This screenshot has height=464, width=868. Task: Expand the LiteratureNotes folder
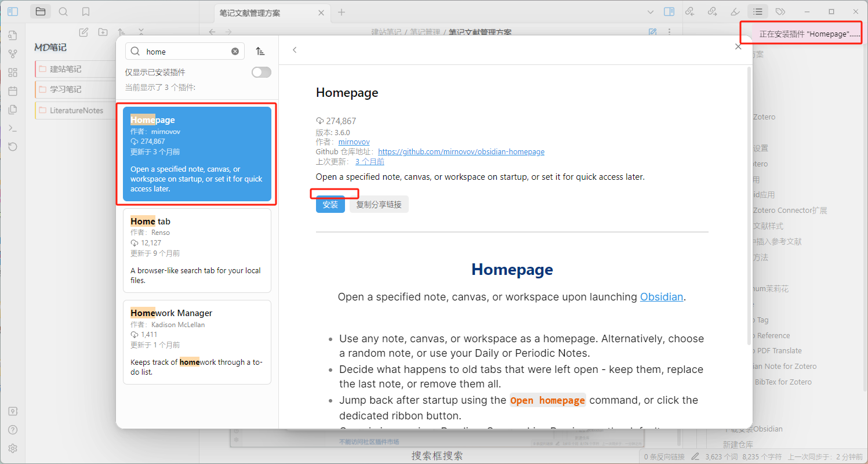point(75,110)
